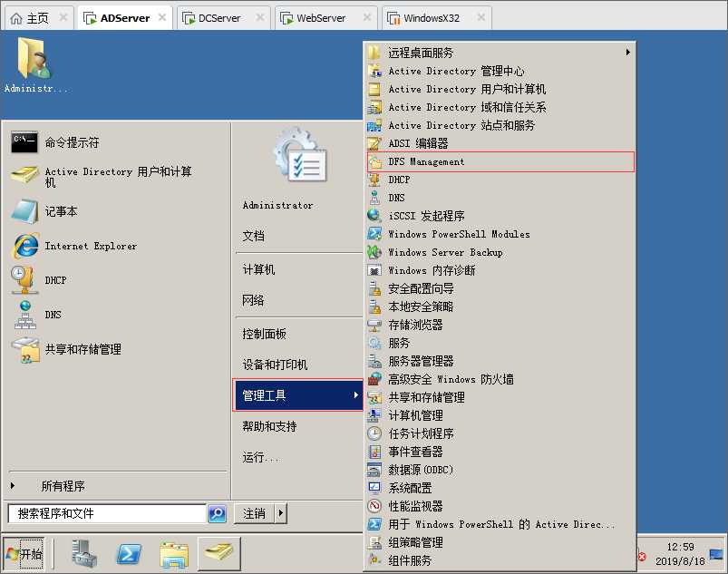The height and width of the screenshot is (574, 728).
Task: Close the WebServer tab
Action: click(x=367, y=17)
